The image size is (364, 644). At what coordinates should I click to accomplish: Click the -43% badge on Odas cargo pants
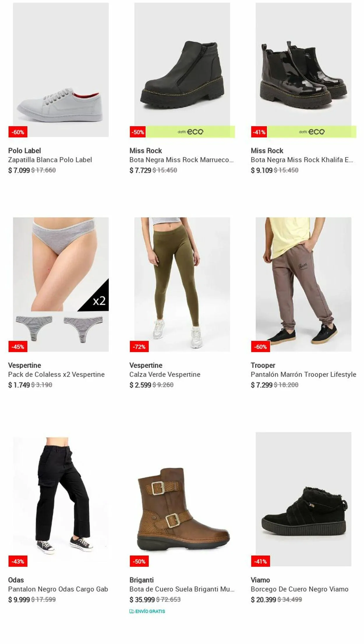click(x=18, y=561)
